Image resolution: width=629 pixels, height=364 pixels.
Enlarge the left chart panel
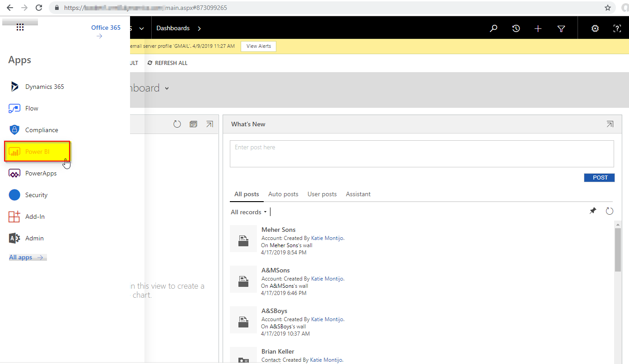pos(210,124)
